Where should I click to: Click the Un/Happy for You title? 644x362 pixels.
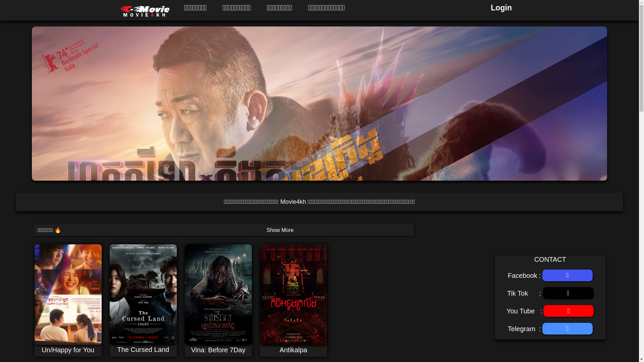click(x=68, y=350)
